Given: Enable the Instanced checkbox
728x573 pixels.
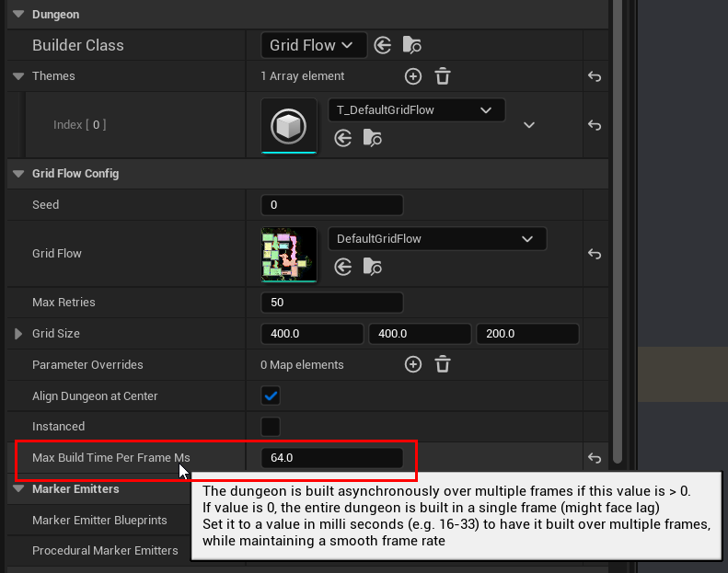Looking at the screenshot, I should (x=271, y=427).
